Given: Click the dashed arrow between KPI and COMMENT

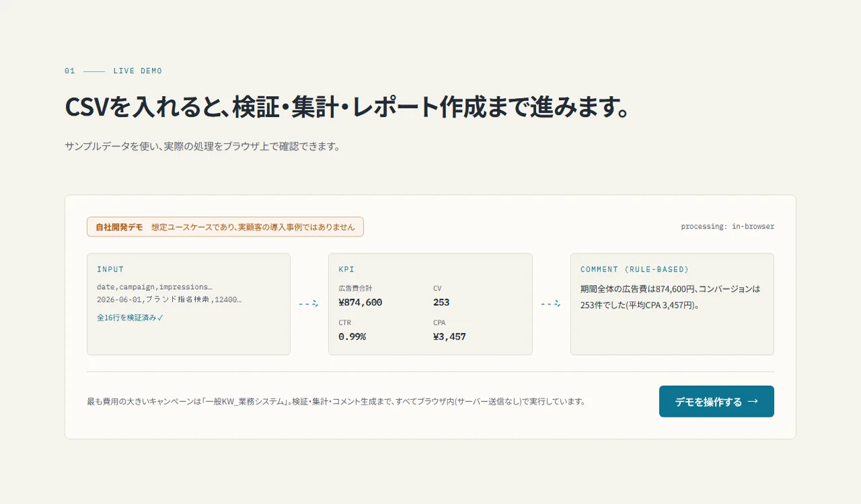Looking at the screenshot, I should [550, 304].
